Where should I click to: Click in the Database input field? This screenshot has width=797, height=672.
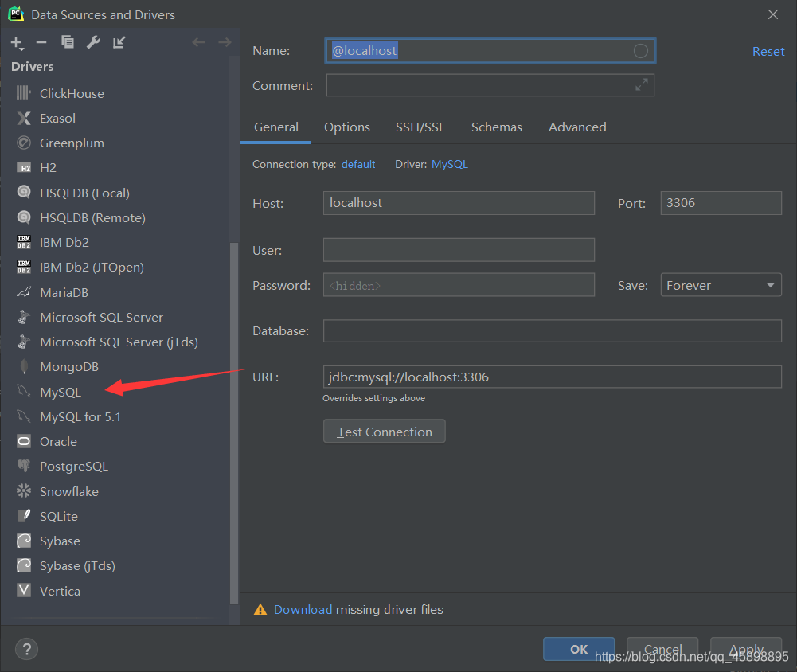click(x=552, y=331)
